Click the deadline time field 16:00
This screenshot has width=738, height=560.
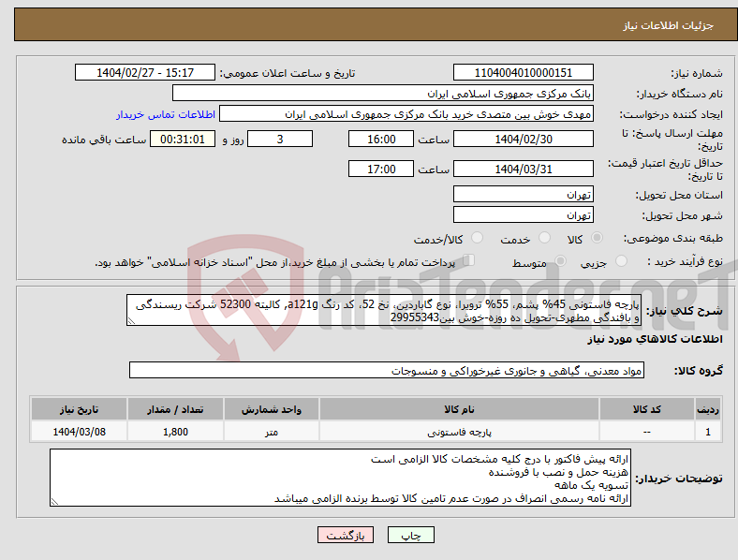pyautogui.click(x=381, y=139)
